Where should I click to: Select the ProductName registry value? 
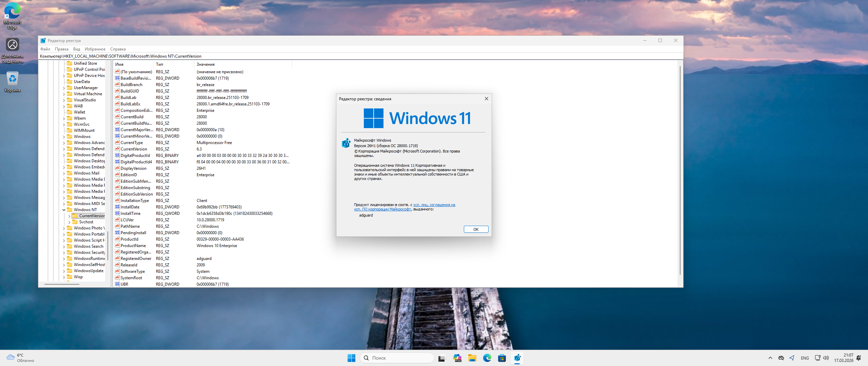(133, 246)
